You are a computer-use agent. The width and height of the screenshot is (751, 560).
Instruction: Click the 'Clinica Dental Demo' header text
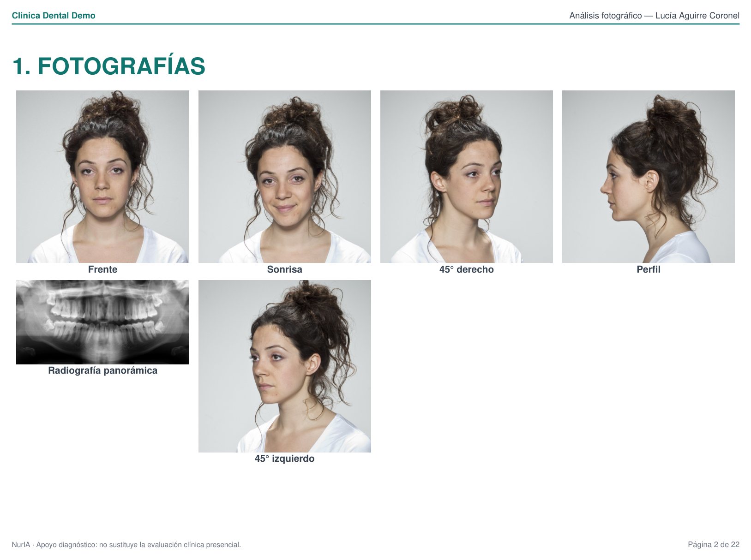point(54,15)
